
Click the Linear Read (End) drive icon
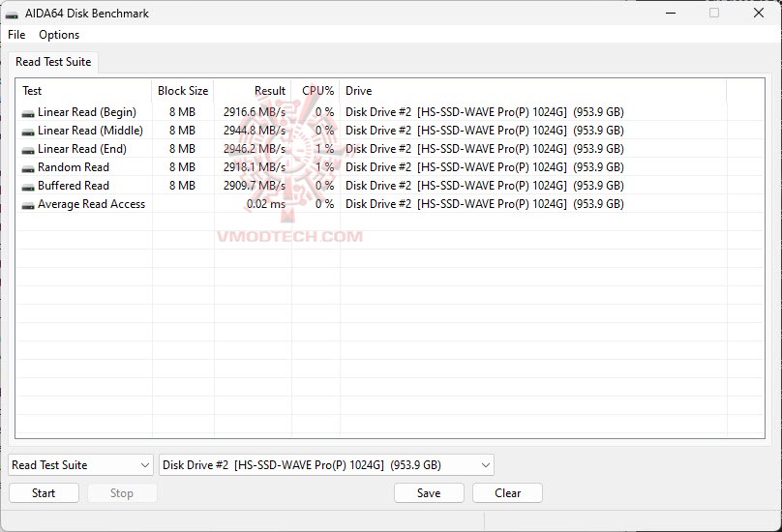pyautogui.click(x=28, y=150)
